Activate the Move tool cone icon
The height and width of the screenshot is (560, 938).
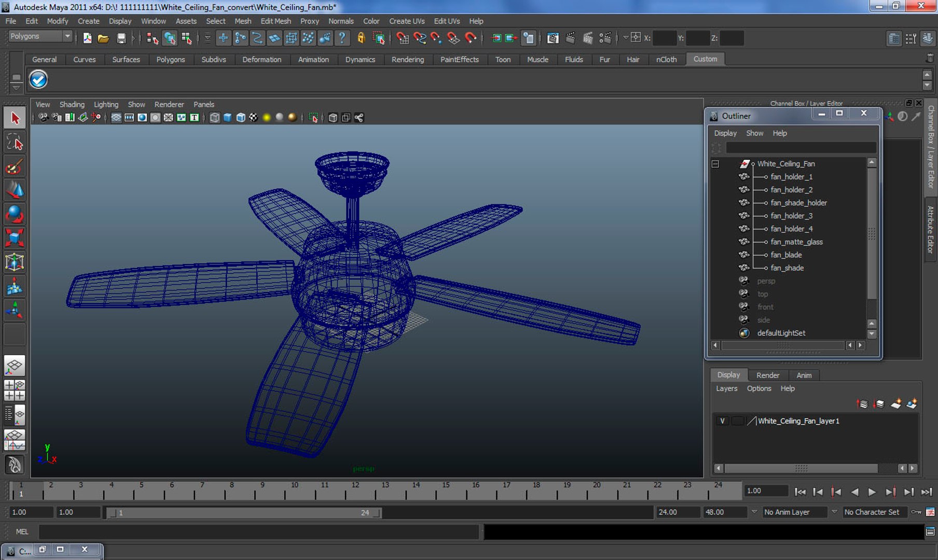(x=15, y=190)
